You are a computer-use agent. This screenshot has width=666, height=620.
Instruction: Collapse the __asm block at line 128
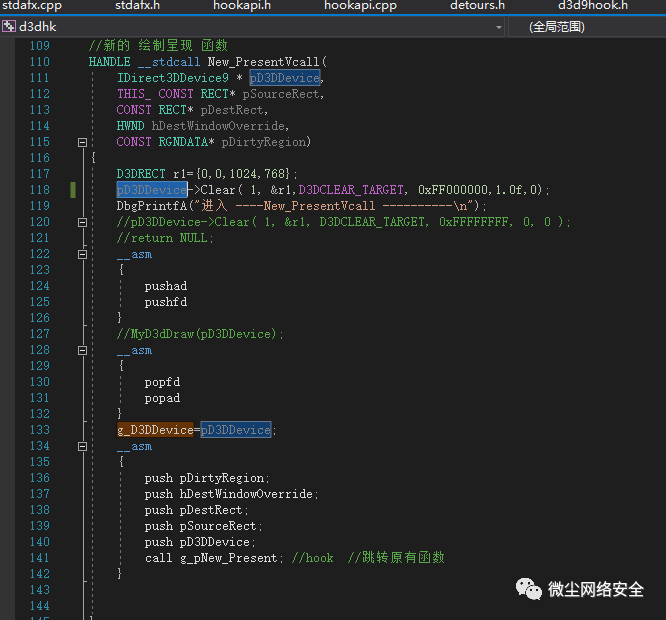(x=82, y=350)
